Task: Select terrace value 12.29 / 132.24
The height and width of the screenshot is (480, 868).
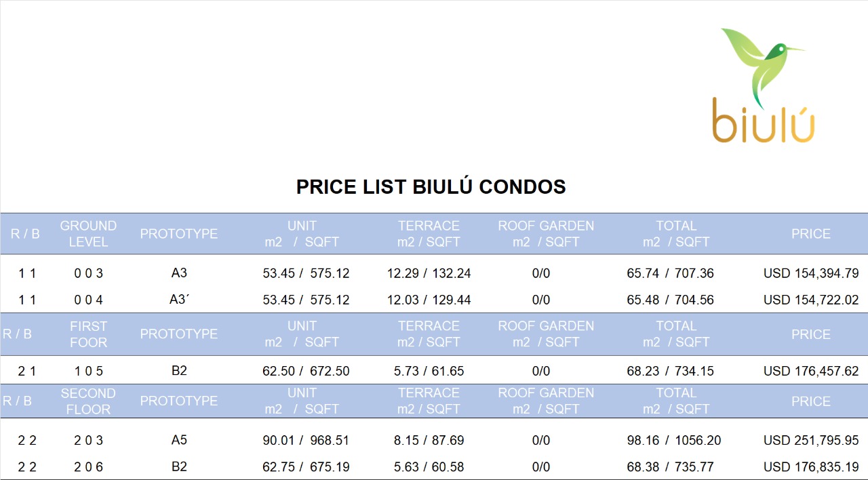Action: click(429, 274)
